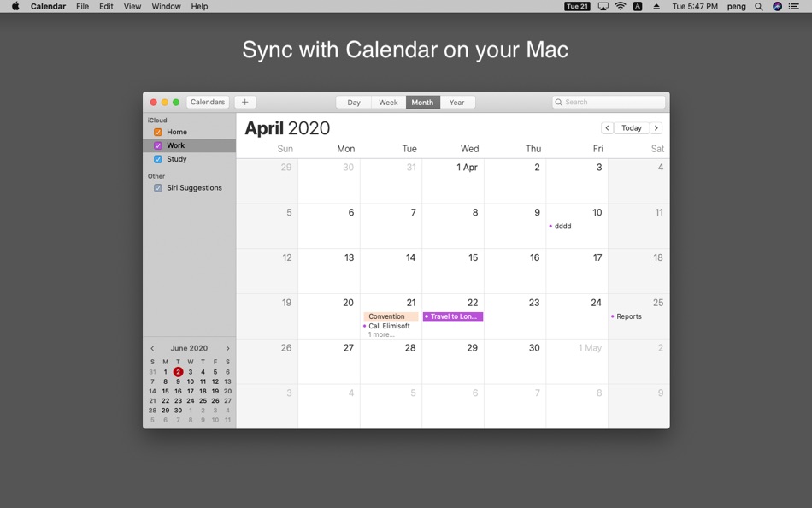Click the peng user name in menu bar
Viewport: 812px width, 508px height.
point(737,6)
